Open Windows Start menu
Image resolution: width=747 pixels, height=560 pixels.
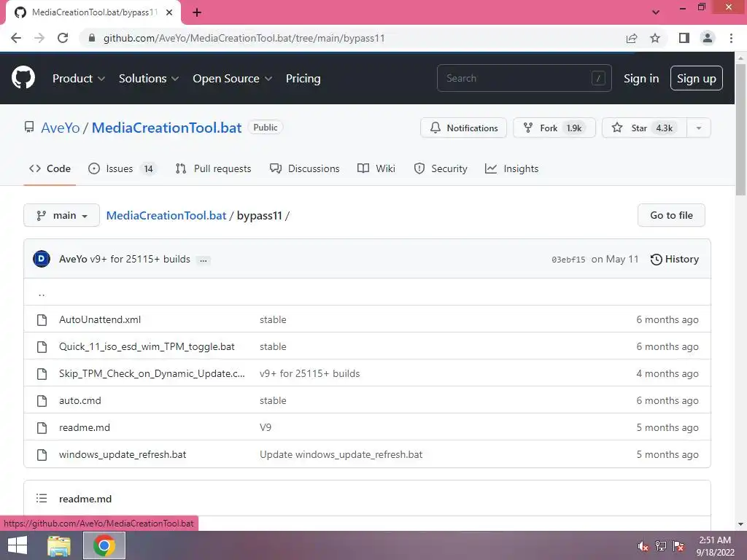point(18,545)
